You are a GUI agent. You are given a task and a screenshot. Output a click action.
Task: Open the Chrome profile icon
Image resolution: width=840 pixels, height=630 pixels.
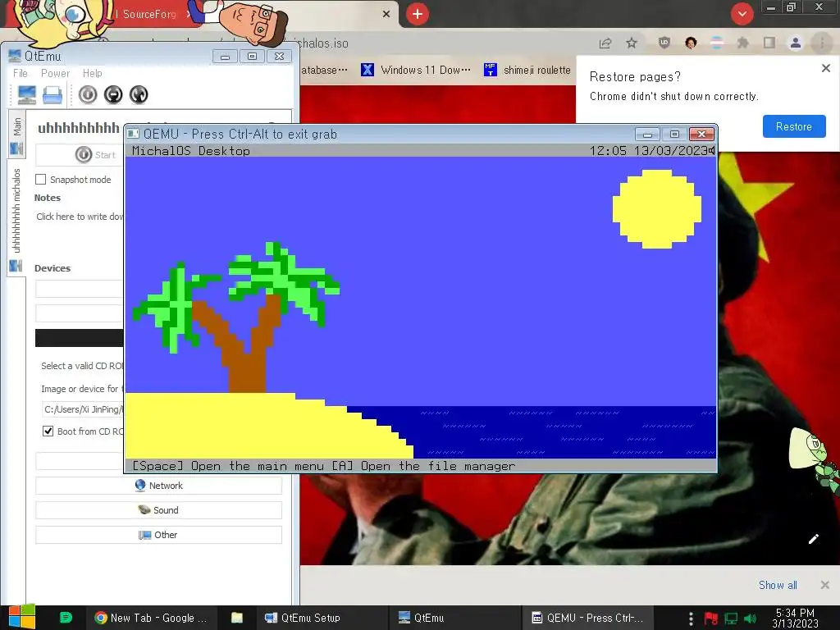(x=796, y=43)
